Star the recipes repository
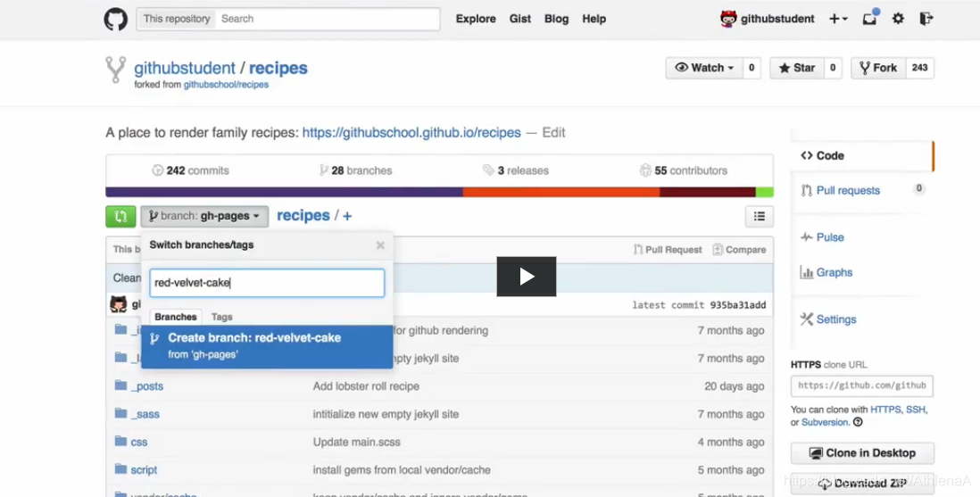This screenshot has width=980, height=497. (x=796, y=68)
